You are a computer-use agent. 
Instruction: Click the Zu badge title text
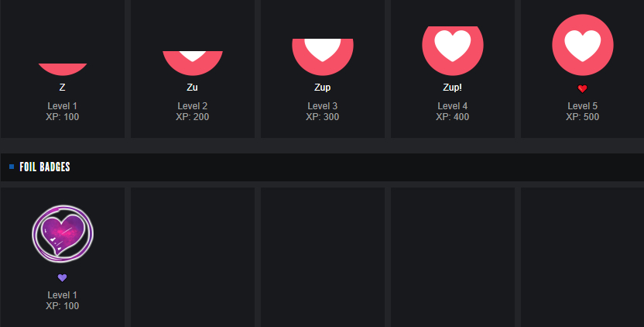click(192, 88)
